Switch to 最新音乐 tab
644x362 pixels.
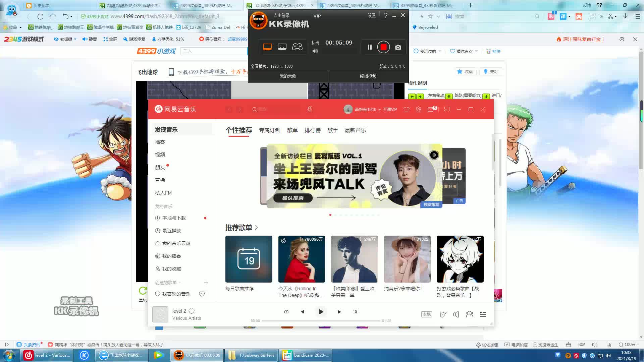tap(356, 130)
